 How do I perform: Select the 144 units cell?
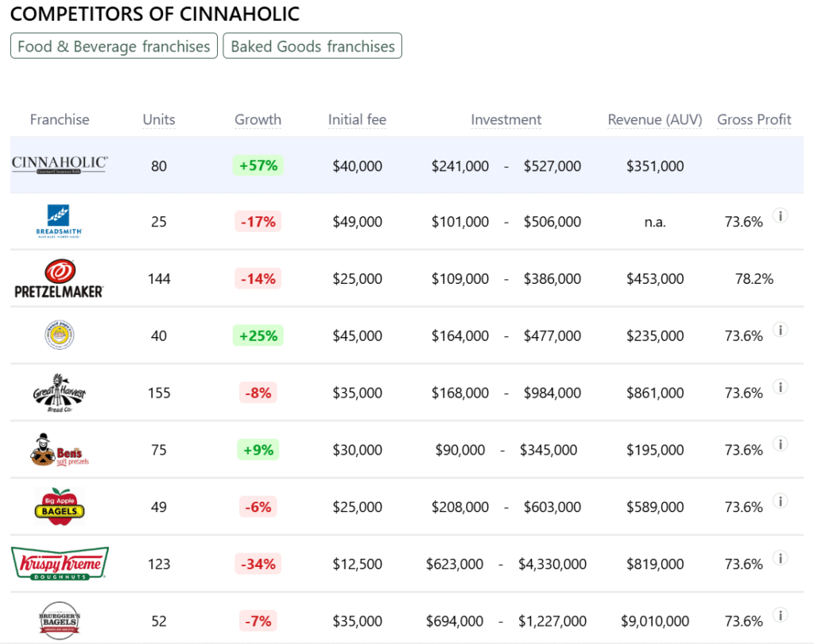pos(159,279)
